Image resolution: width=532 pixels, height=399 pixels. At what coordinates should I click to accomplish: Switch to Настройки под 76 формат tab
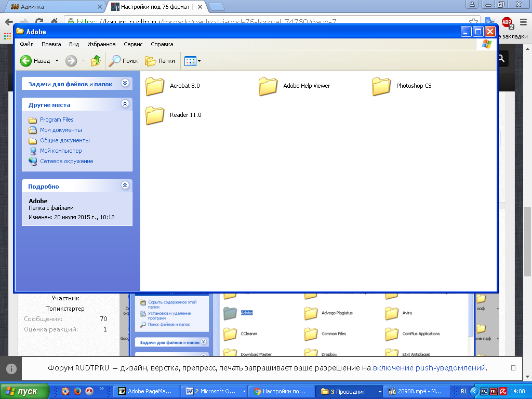157,6
